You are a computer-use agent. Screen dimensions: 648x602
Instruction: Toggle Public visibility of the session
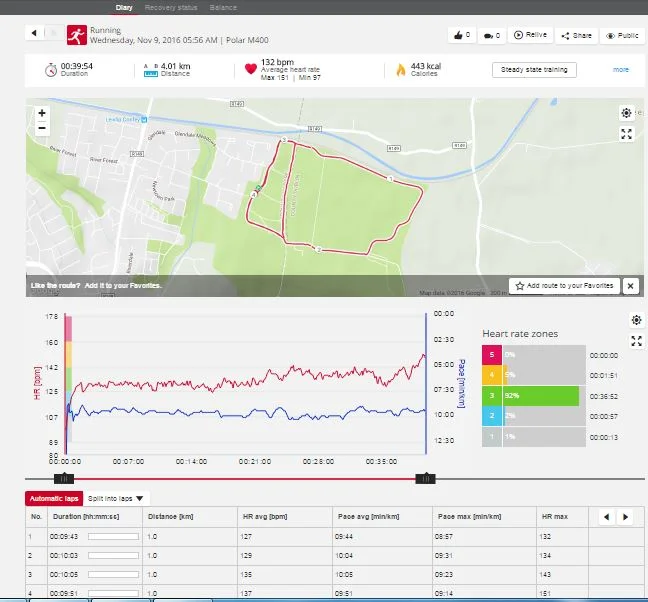[622, 35]
